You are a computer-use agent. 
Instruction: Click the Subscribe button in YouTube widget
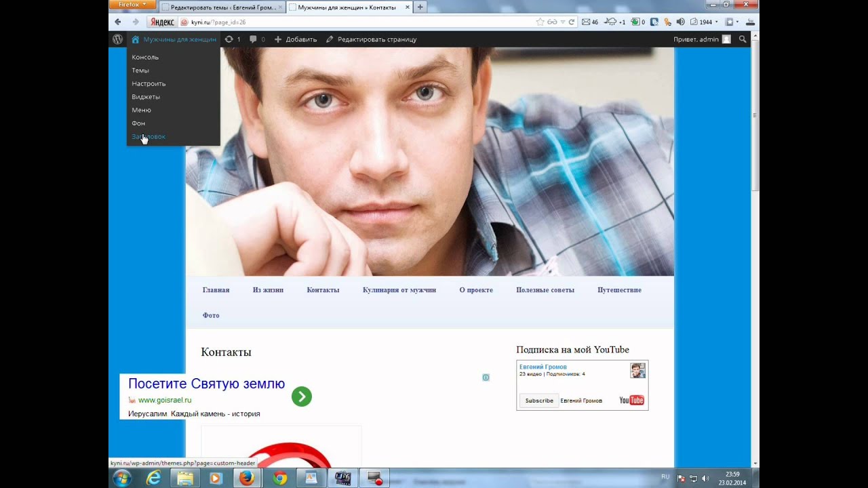pos(539,401)
